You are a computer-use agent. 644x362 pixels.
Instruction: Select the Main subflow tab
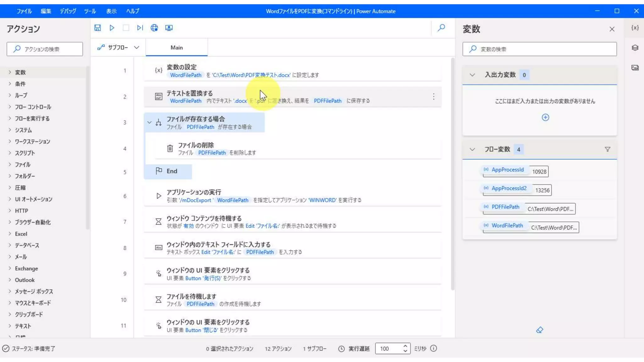[176, 47]
